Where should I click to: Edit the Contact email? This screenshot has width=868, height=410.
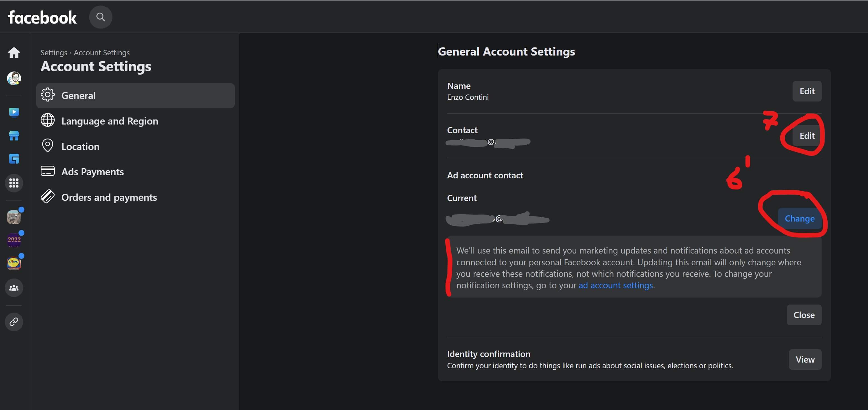click(x=807, y=135)
